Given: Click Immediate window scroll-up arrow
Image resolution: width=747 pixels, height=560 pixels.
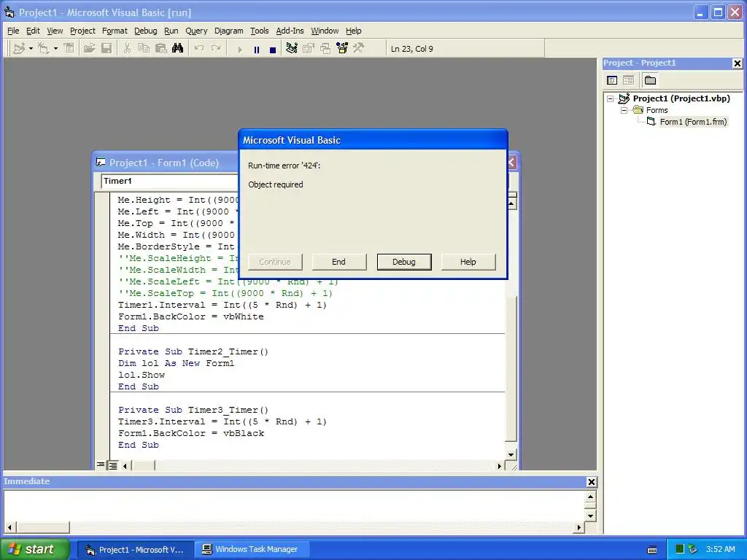Looking at the screenshot, I should [590, 497].
